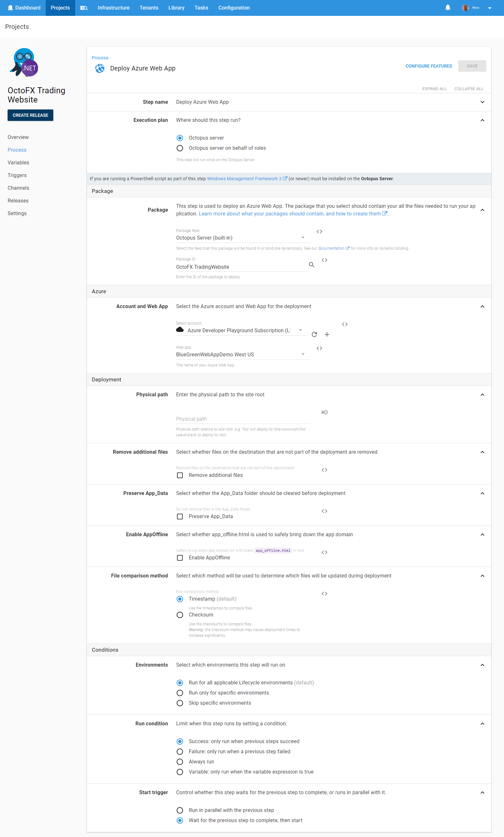
Task: Collapse the Start trigger section
Action: 482,793
